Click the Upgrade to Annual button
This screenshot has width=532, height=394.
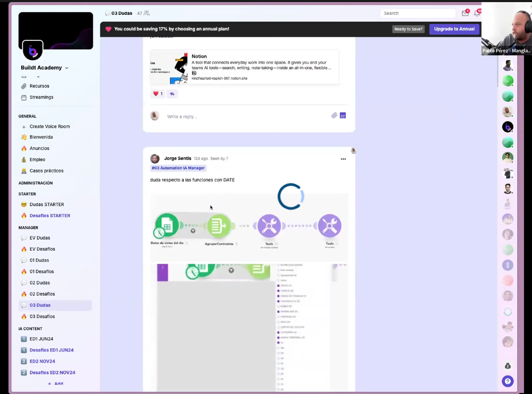(x=454, y=29)
